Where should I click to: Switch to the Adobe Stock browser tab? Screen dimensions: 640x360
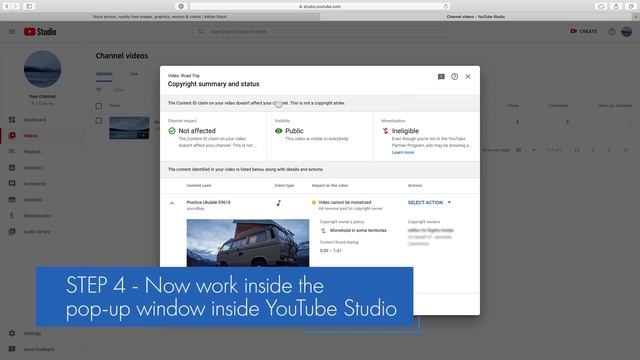click(160, 17)
